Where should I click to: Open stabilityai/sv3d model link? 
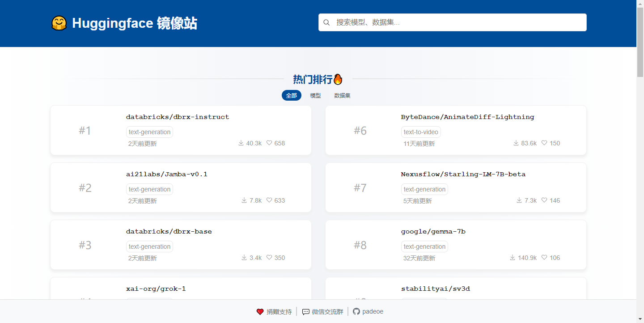point(436,289)
